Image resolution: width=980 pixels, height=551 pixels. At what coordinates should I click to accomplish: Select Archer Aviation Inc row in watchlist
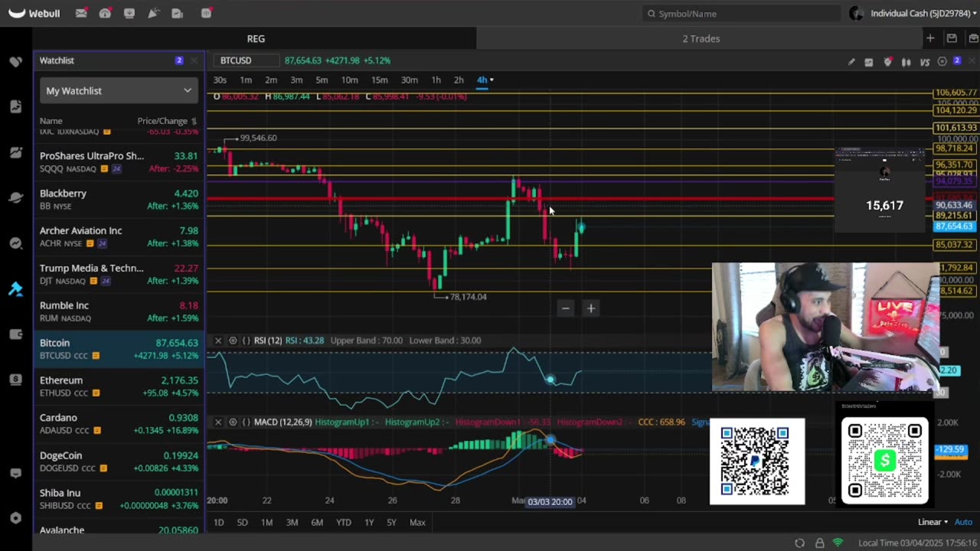tap(119, 236)
